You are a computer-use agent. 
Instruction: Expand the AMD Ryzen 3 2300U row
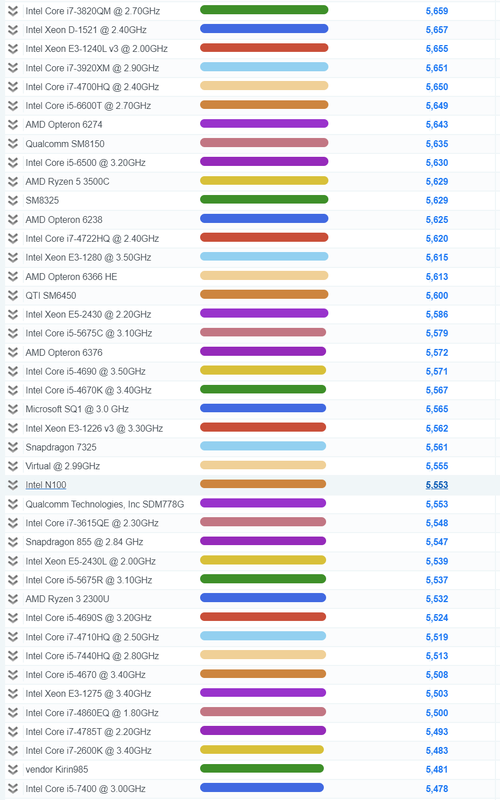[13, 599]
